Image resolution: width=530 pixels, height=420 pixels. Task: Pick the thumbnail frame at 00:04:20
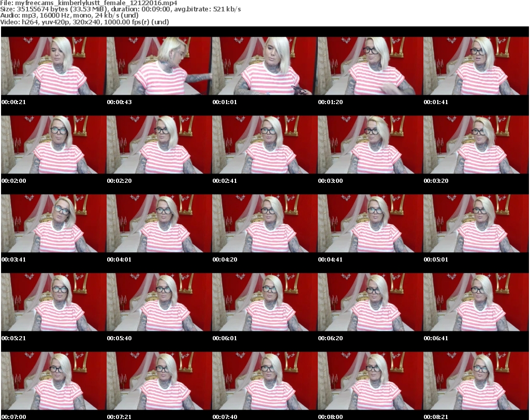264,224
